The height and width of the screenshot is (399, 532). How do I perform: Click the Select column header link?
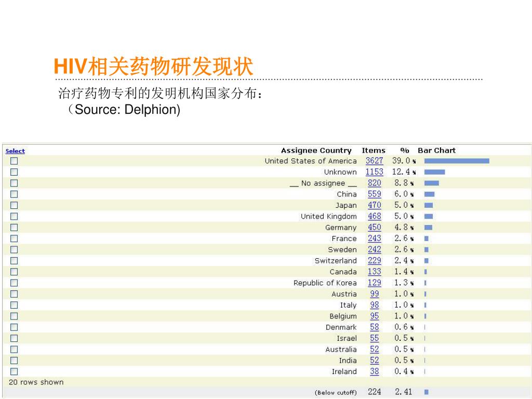coord(15,151)
